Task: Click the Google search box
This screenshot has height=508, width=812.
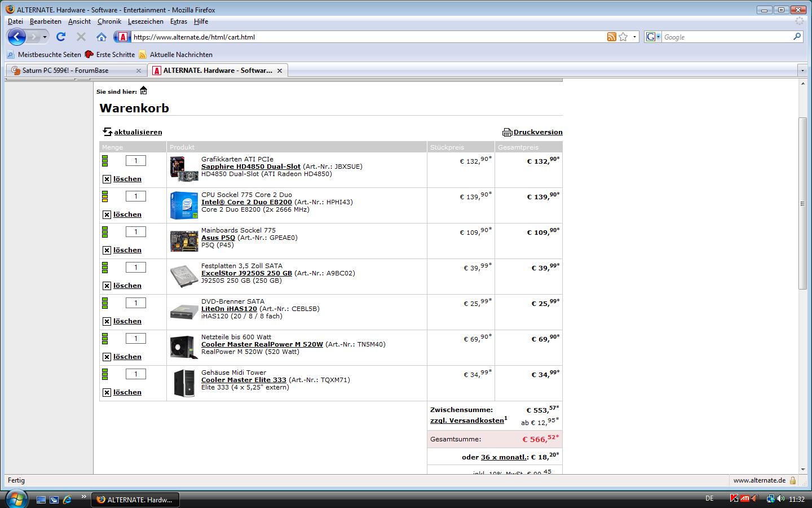Action: coord(726,37)
